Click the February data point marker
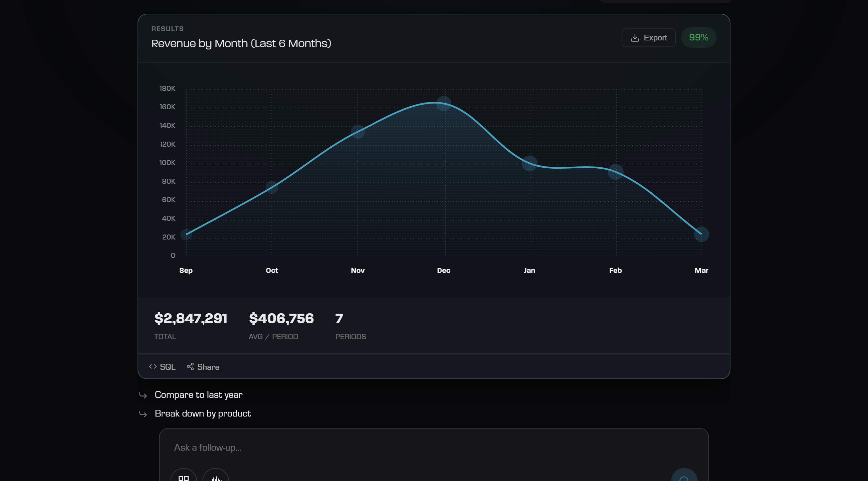 click(x=615, y=172)
